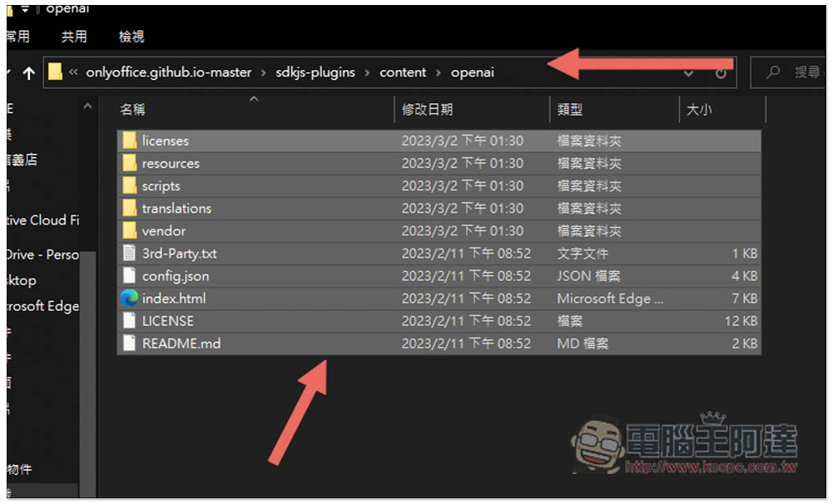Click the licenses folder icon
The image size is (832, 504).
130,141
